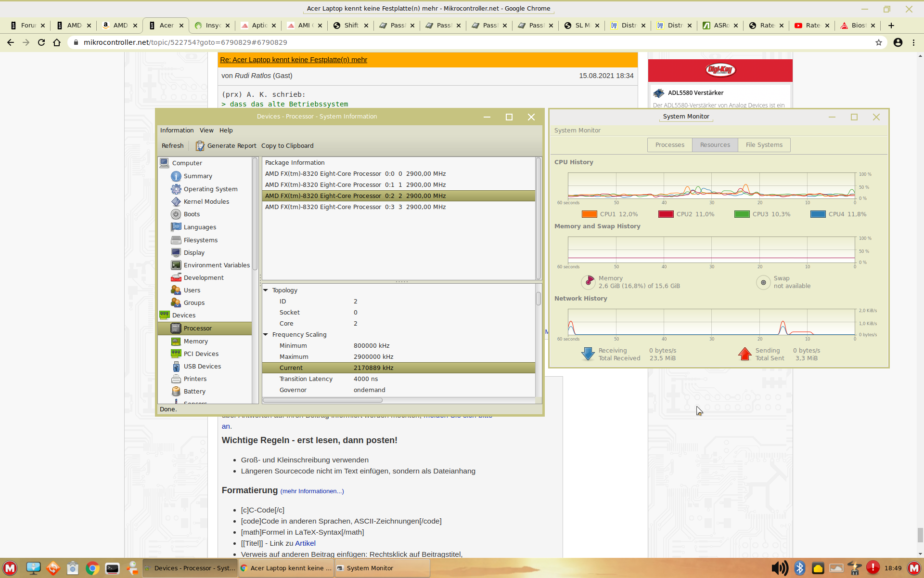Select processor row 0:0 in Package Information

tap(398, 174)
